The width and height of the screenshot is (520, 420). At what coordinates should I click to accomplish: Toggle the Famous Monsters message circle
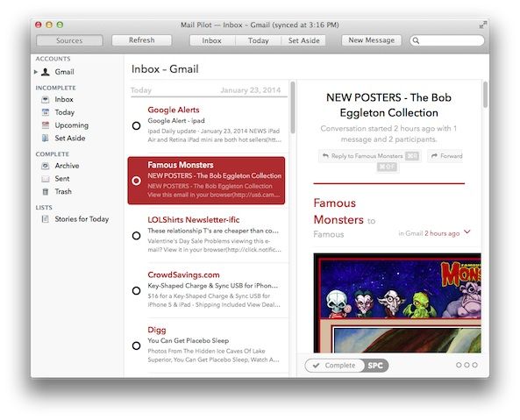tap(136, 181)
